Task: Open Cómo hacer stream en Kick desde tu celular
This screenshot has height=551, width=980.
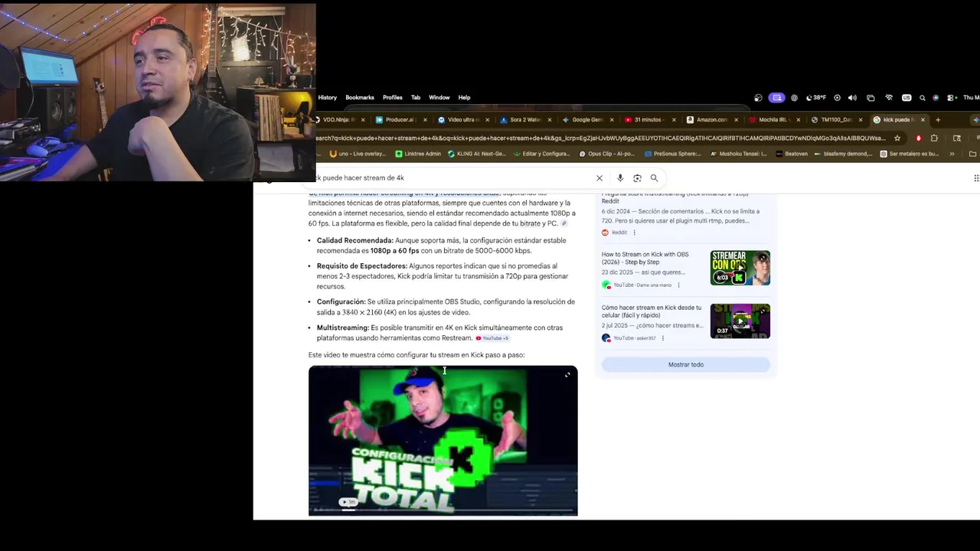Action: [652, 311]
